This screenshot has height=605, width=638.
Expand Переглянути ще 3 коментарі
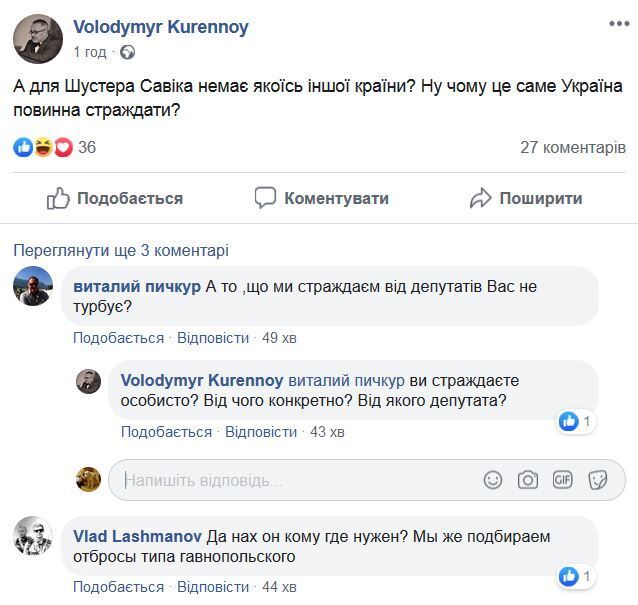click(120, 250)
